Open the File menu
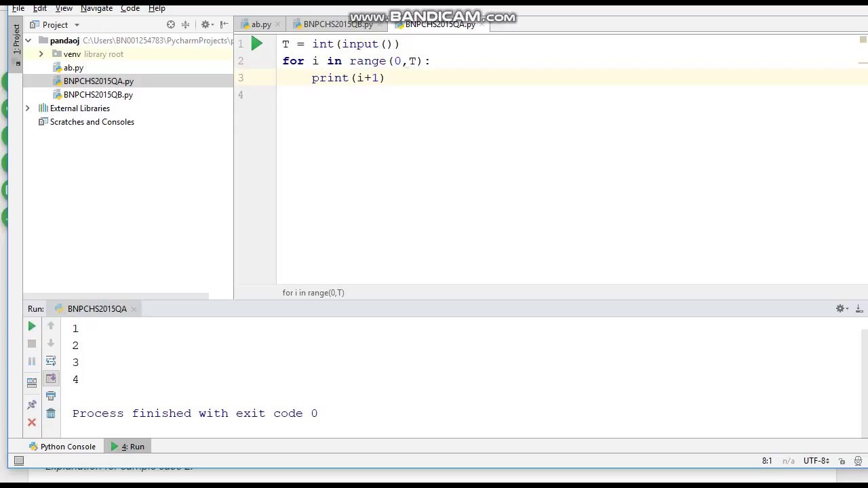 click(x=18, y=8)
